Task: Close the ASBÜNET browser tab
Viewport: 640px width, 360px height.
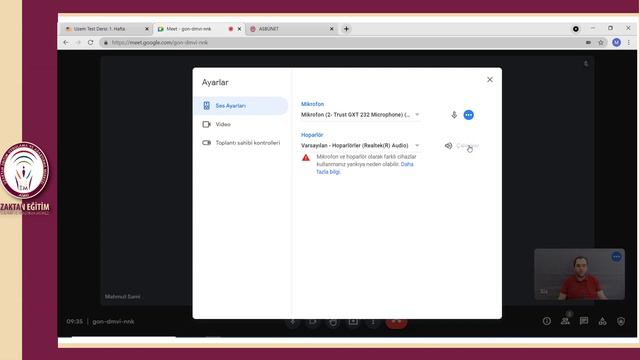Action: 331,29
